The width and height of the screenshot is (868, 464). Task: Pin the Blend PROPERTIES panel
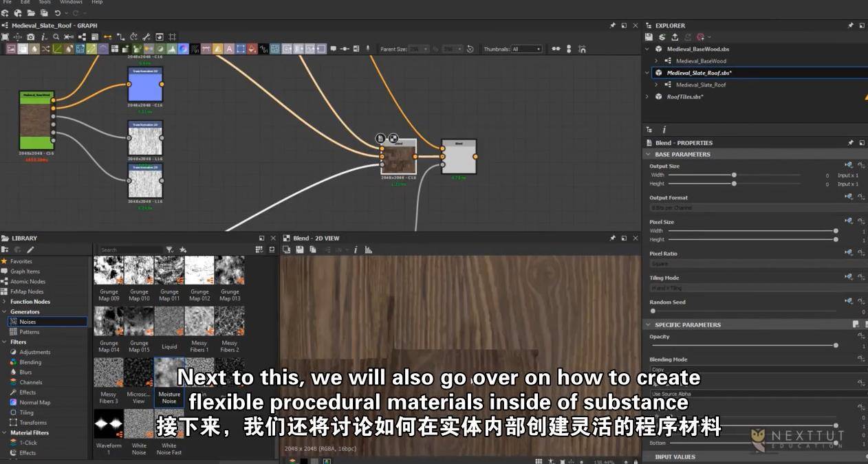(x=850, y=143)
